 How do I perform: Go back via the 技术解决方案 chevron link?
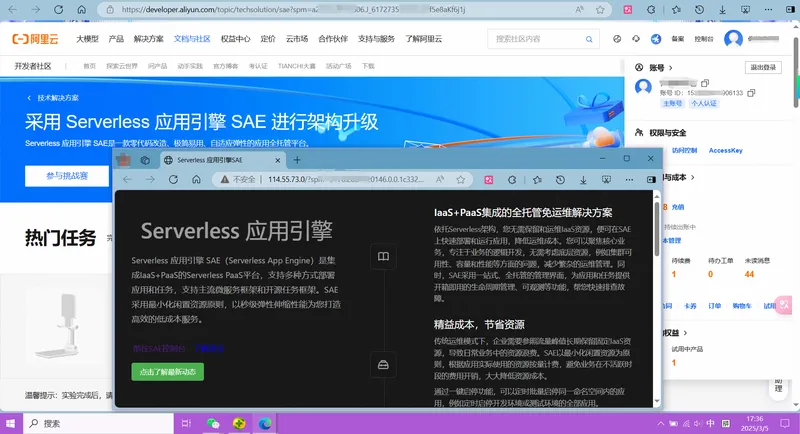[29, 98]
